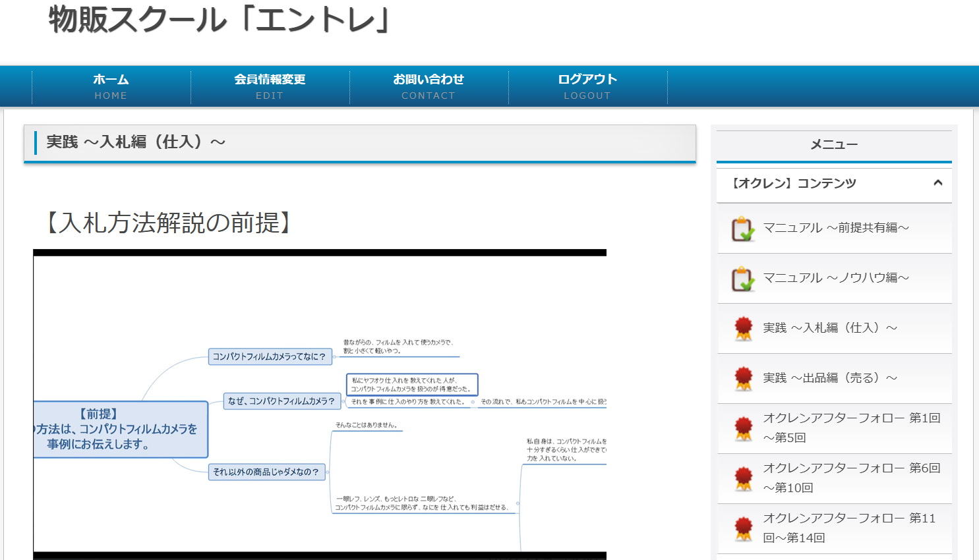Click the mind map video thumbnail
The image size is (979, 560).
click(x=320, y=405)
